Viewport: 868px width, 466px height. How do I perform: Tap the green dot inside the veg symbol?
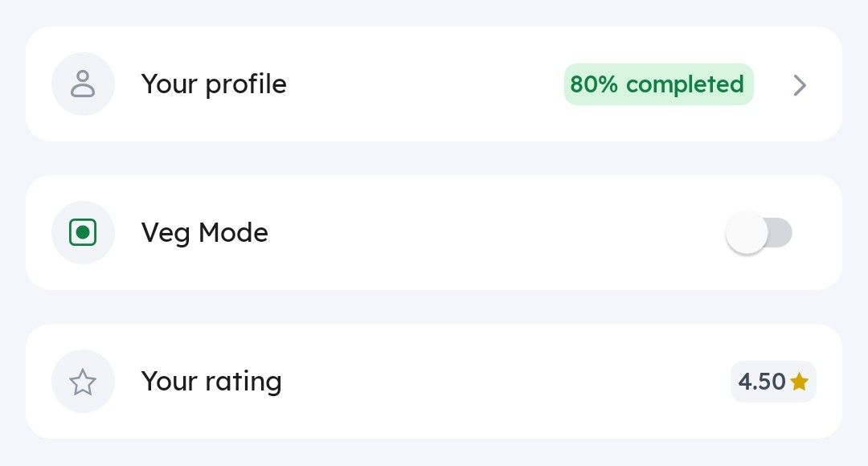(x=83, y=233)
